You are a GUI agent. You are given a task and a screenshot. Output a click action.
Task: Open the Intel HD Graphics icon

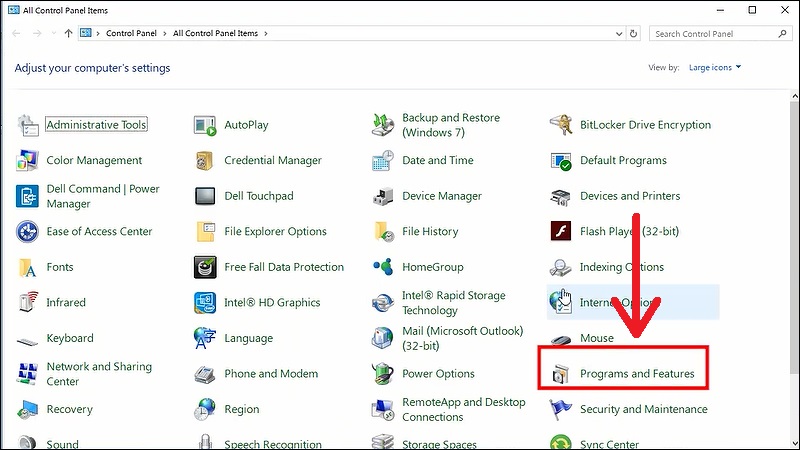[x=205, y=303]
